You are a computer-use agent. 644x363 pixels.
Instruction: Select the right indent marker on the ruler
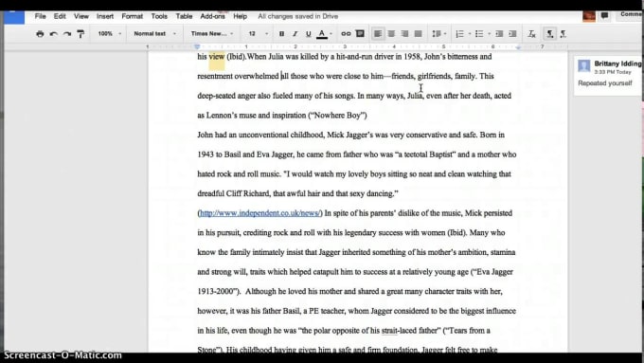(518, 47)
